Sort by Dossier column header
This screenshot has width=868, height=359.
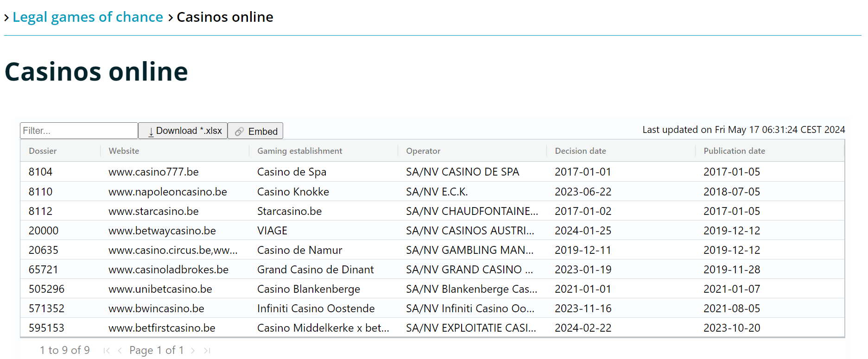tap(43, 151)
